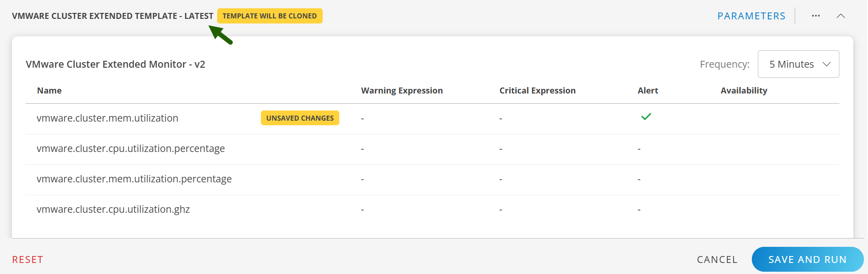Screen dimensions: 868x274
Task: Select vmware.cluster.cpu.utilization.ghz metric
Action: click(113, 210)
